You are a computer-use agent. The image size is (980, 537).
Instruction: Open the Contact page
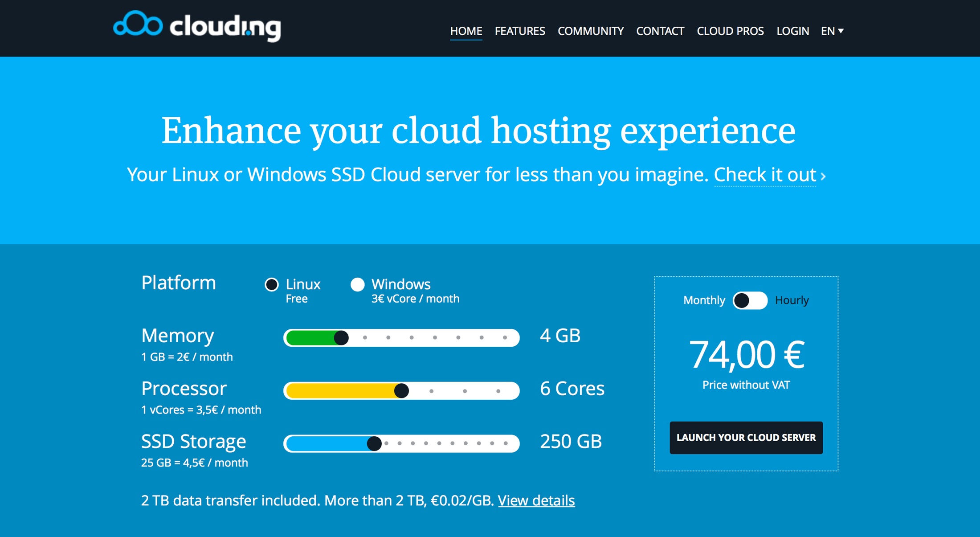click(x=660, y=31)
